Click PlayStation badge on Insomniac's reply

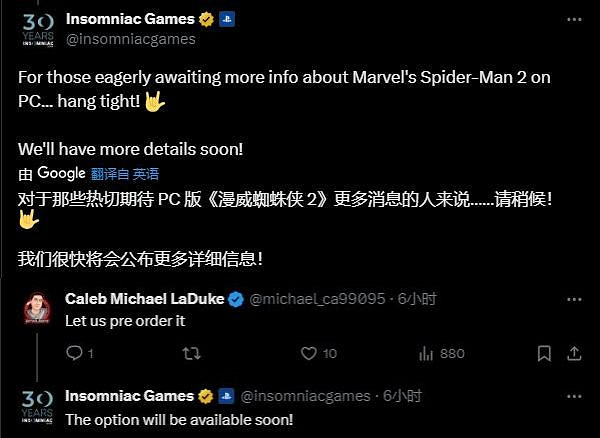click(226, 396)
